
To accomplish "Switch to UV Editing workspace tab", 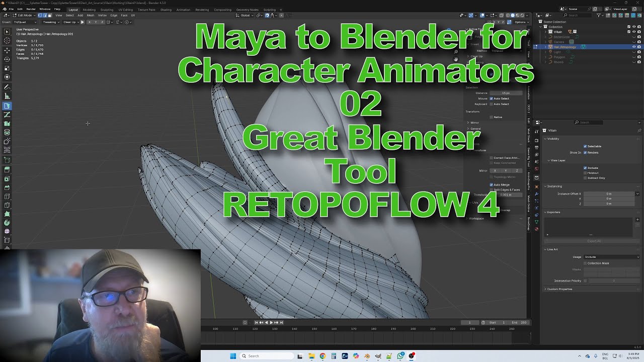I will point(126,10).
